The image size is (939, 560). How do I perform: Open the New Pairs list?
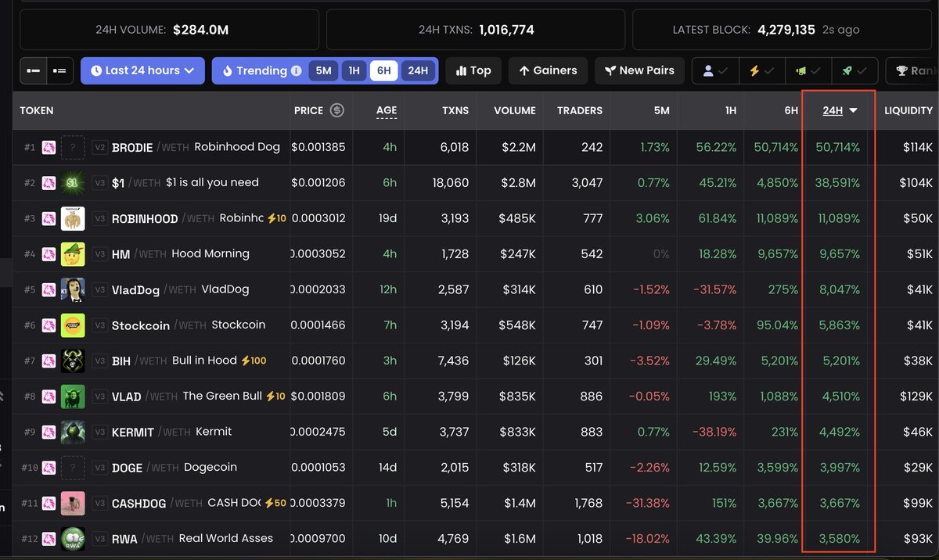pyautogui.click(x=639, y=70)
